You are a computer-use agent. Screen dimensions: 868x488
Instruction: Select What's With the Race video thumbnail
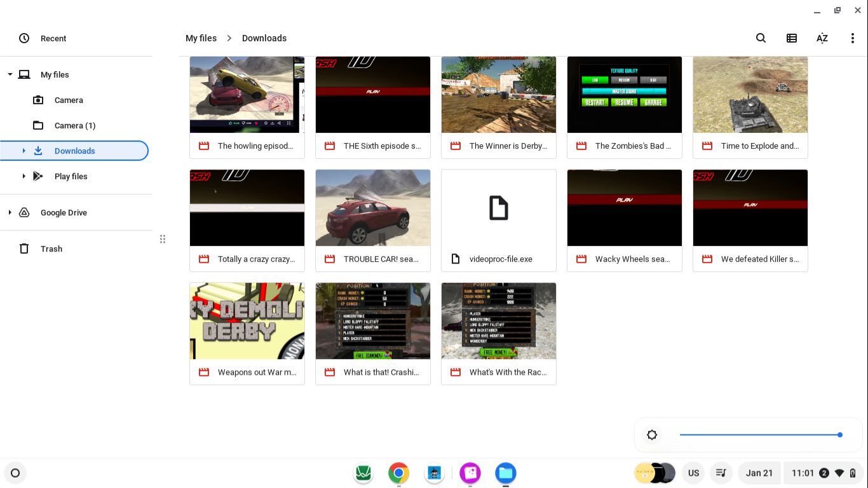pyautogui.click(x=499, y=321)
